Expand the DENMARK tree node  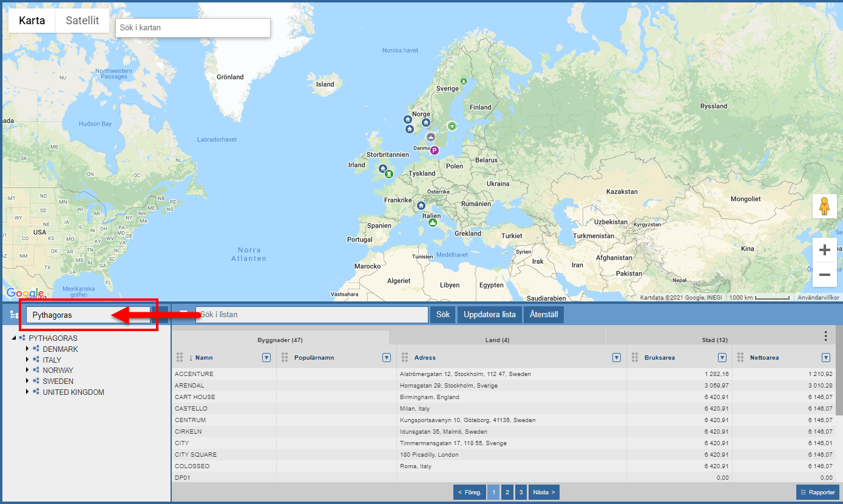tap(27, 349)
